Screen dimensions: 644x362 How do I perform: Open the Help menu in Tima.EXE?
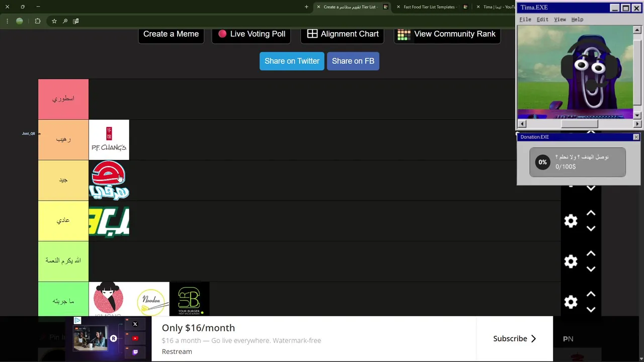577,20
